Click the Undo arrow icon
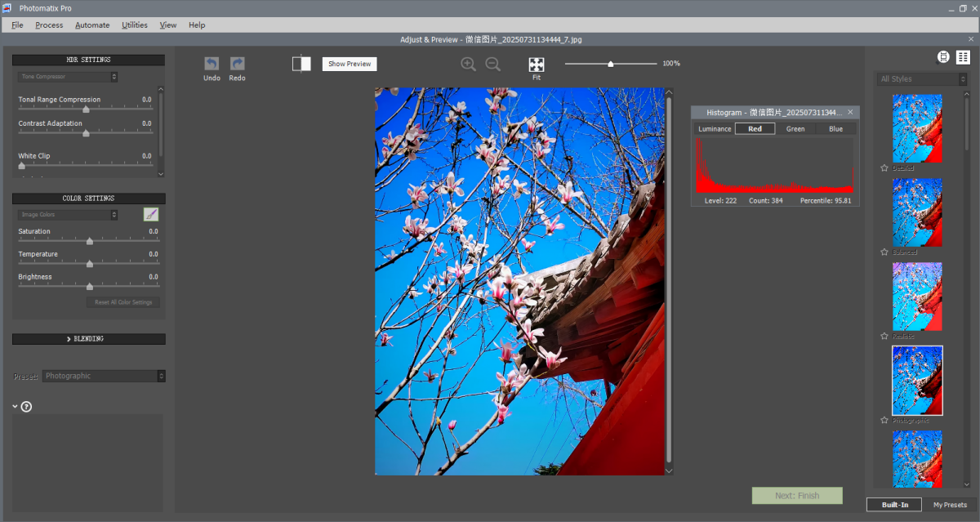Viewport: 980px width, 522px height. (x=212, y=64)
